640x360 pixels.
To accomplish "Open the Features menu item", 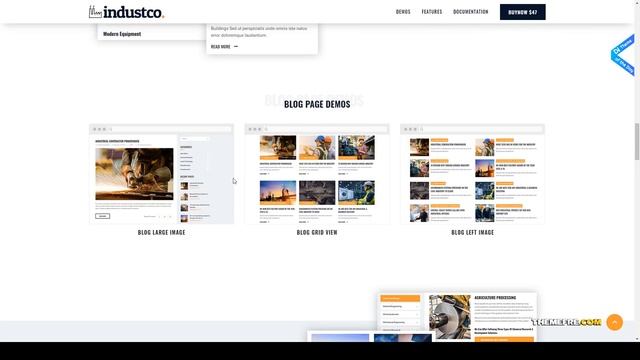I will pyautogui.click(x=431, y=12).
